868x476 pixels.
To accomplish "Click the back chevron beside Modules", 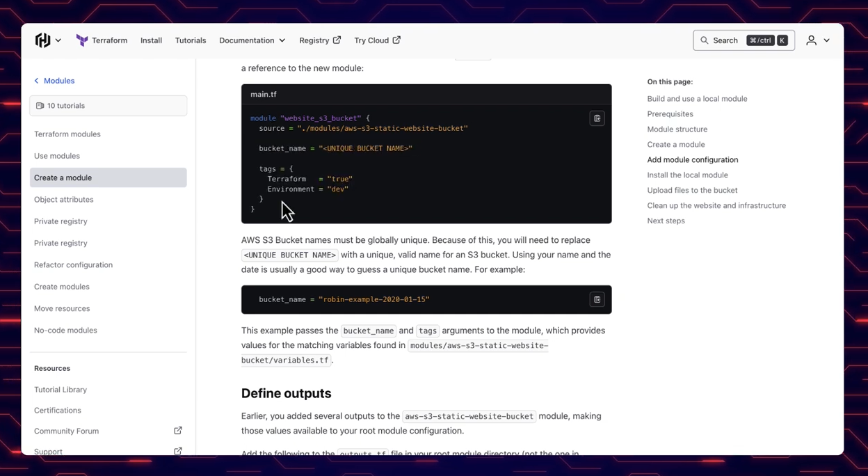I will point(36,81).
